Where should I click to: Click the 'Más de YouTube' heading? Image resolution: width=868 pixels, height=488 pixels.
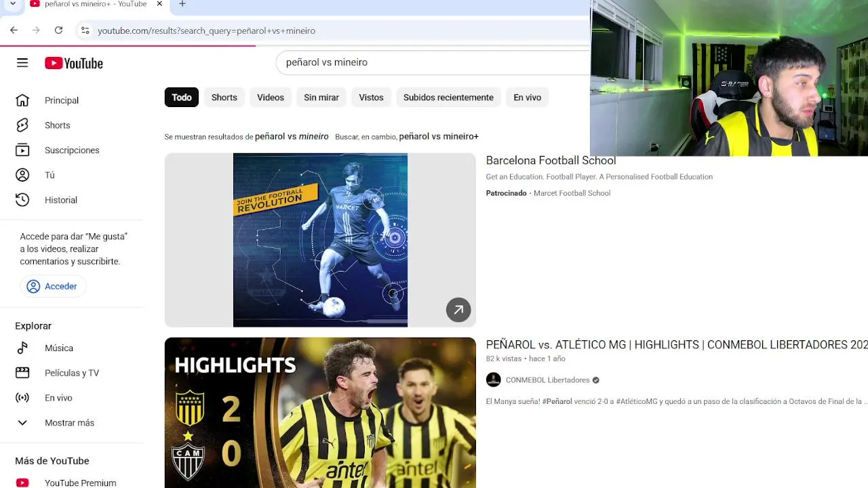tap(52, 461)
